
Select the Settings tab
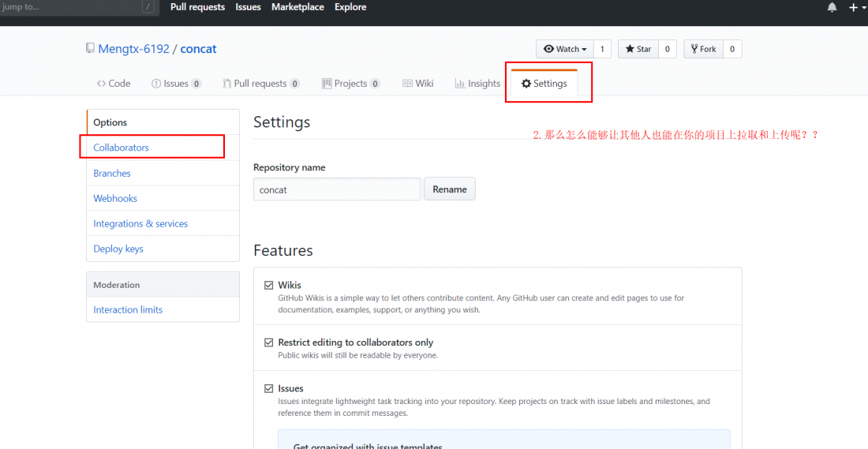[544, 84]
